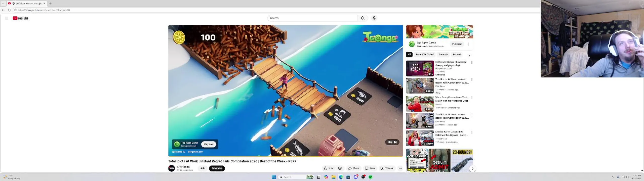
Task: Click the Thanks button
Action: pos(387,168)
